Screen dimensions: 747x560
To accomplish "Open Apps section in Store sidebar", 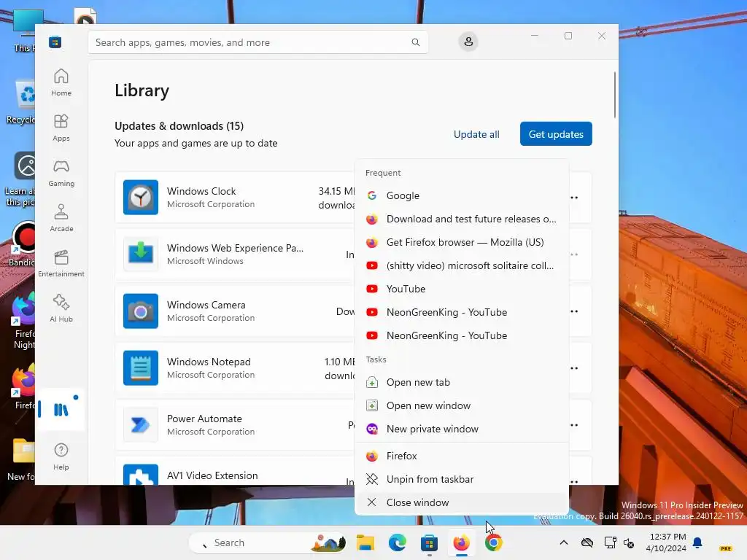I will point(61,128).
